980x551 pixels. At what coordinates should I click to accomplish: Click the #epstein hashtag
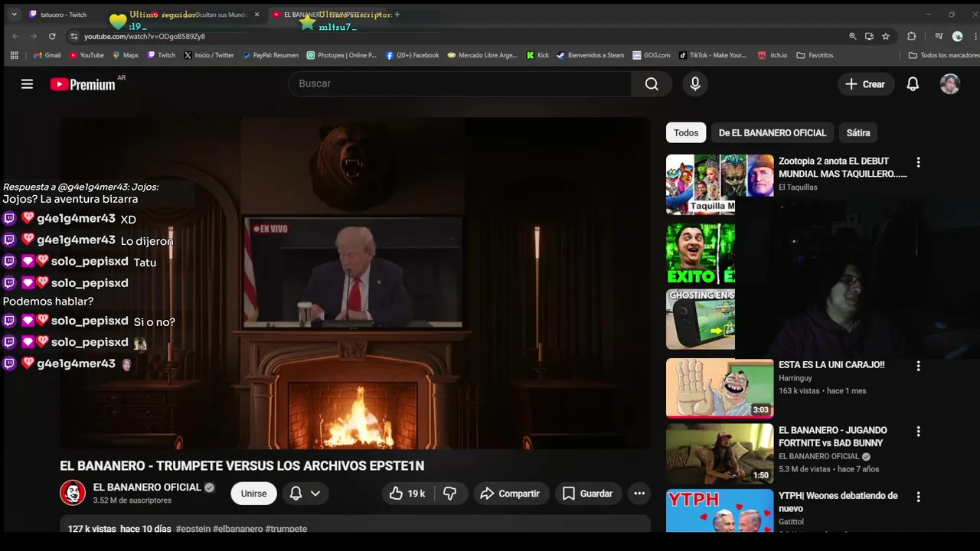click(193, 529)
